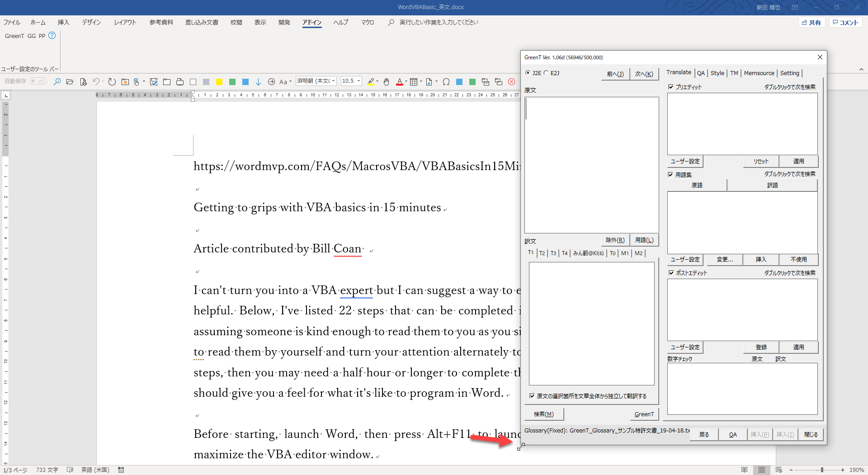
Task: Click the redo circular arrow icon
Action: (112, 82)
